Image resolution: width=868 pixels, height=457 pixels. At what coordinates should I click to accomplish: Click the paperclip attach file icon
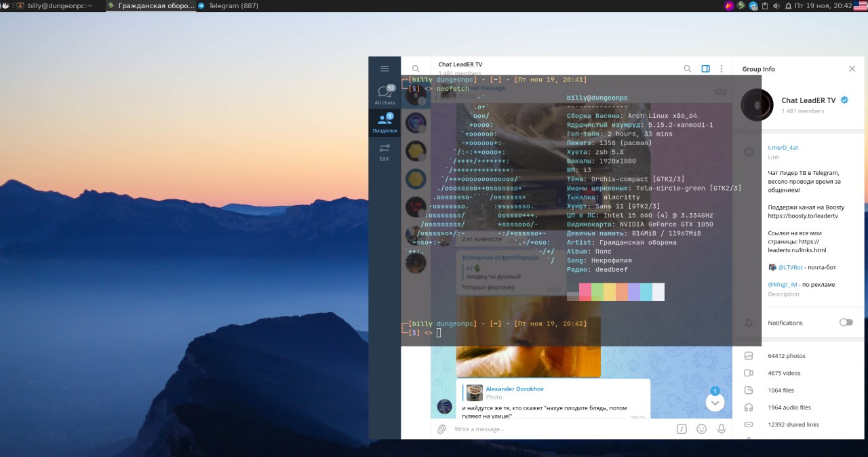(441, 429)
